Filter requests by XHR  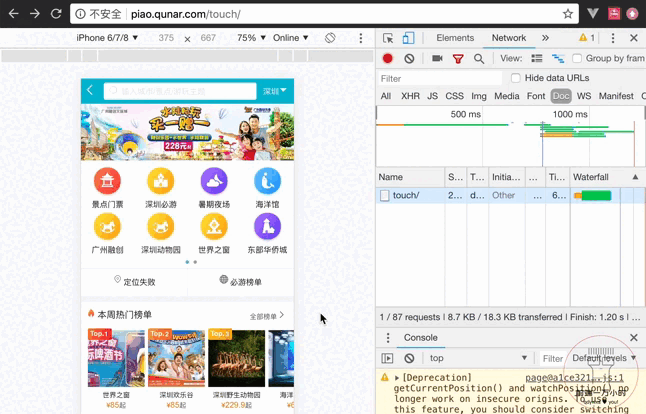410,96
